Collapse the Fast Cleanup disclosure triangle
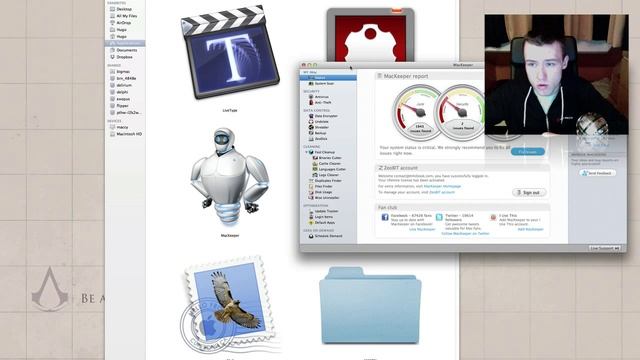The image size is (640, 360). [306, 152]
